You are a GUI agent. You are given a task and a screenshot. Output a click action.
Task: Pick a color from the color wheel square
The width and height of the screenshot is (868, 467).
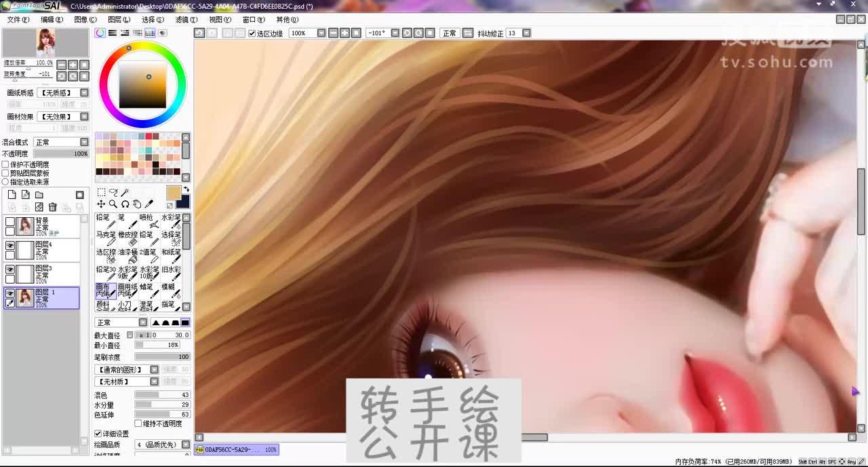coord(142,85)
